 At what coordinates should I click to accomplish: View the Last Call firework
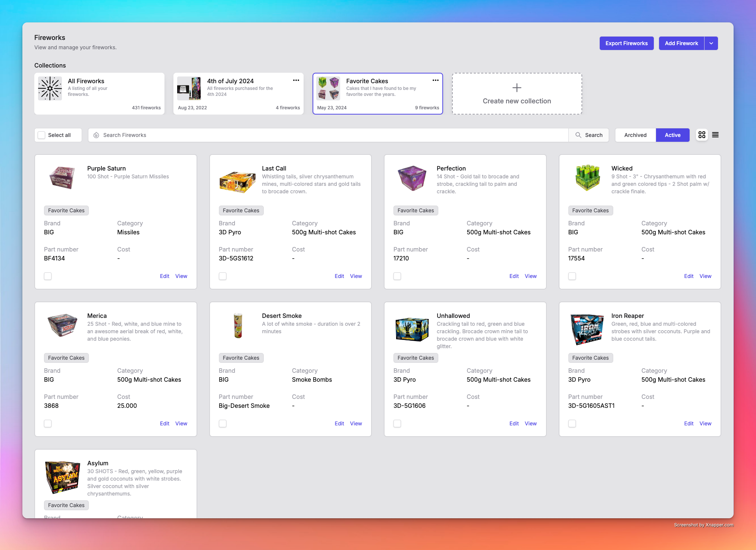(356, 276)
